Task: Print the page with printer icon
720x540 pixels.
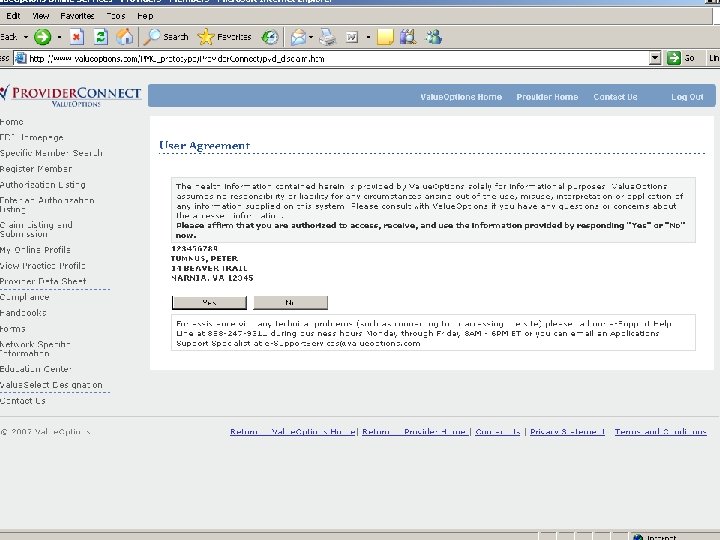Action: coord(328,37)
